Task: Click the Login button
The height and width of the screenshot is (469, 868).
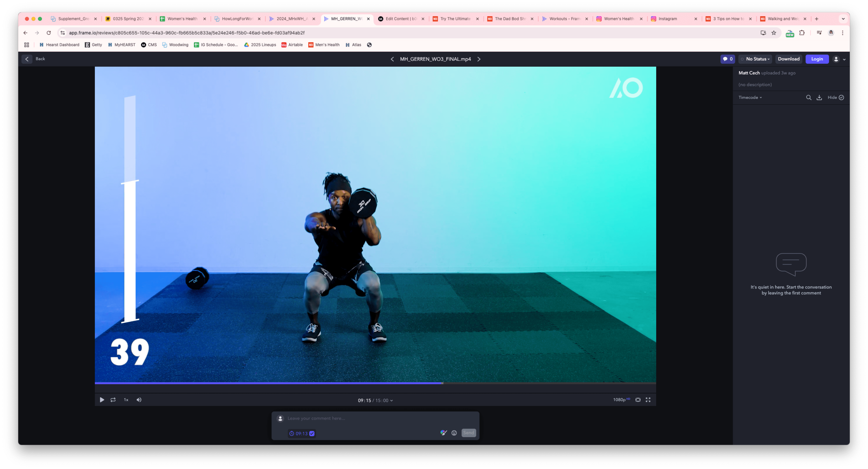Action: point(817,59)
